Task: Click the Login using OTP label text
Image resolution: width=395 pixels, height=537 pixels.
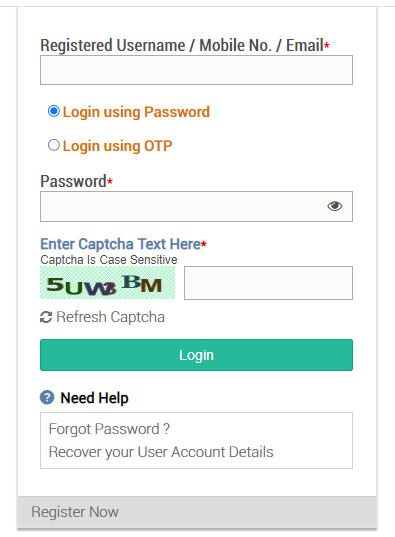Action: 118,146
